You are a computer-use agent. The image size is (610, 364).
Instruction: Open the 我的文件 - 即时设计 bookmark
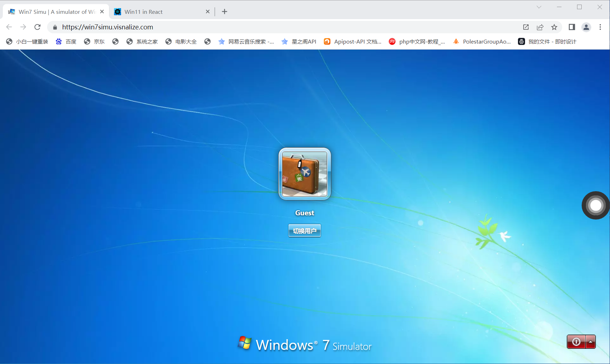pos(547,41)
